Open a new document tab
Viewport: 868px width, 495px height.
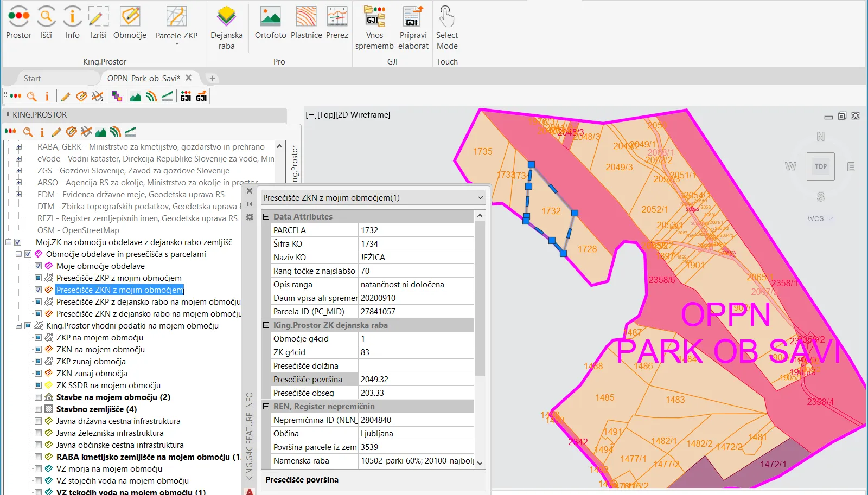pos(212,79)
